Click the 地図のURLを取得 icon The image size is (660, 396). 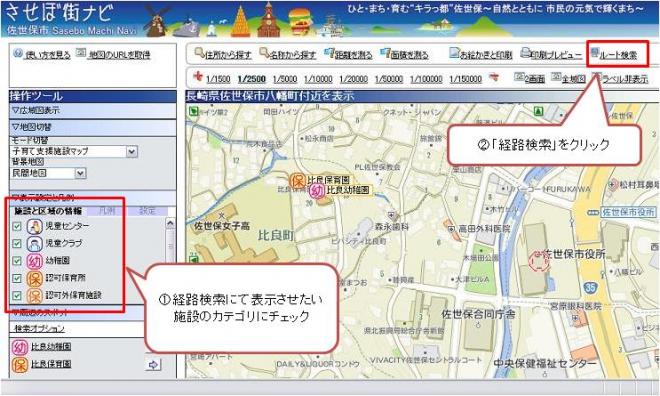pos(81,53)
